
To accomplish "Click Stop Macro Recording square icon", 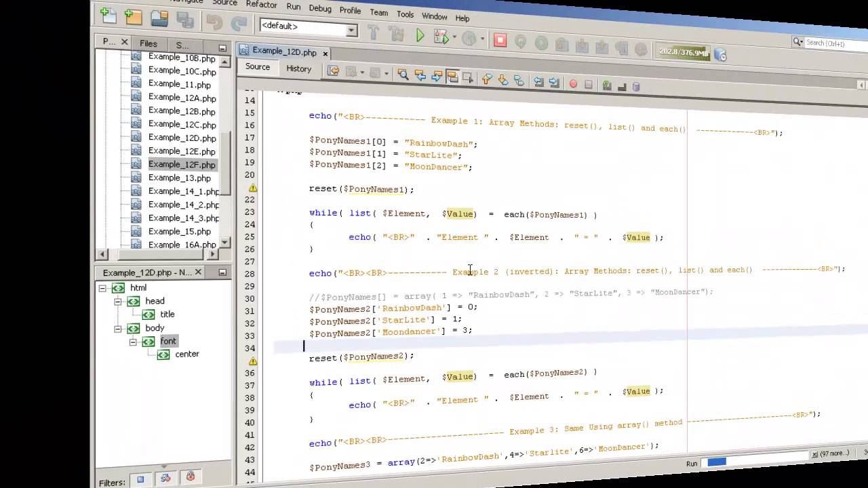I will [588, 85].
